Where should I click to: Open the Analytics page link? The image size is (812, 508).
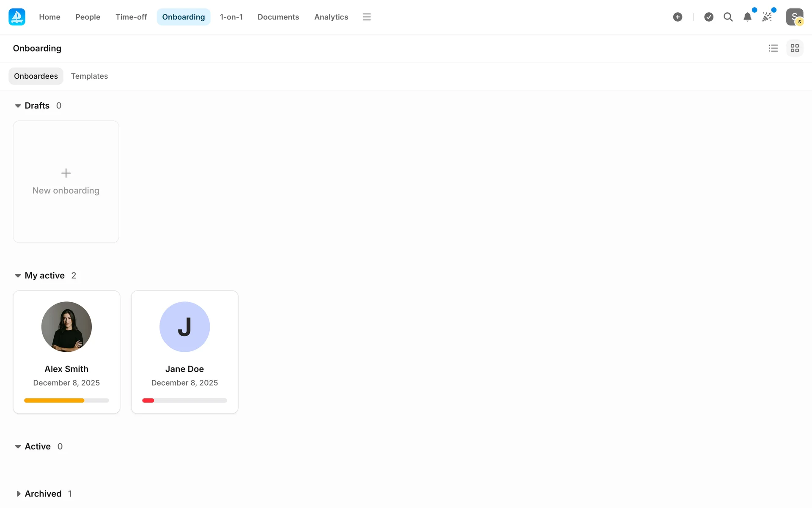331,17
